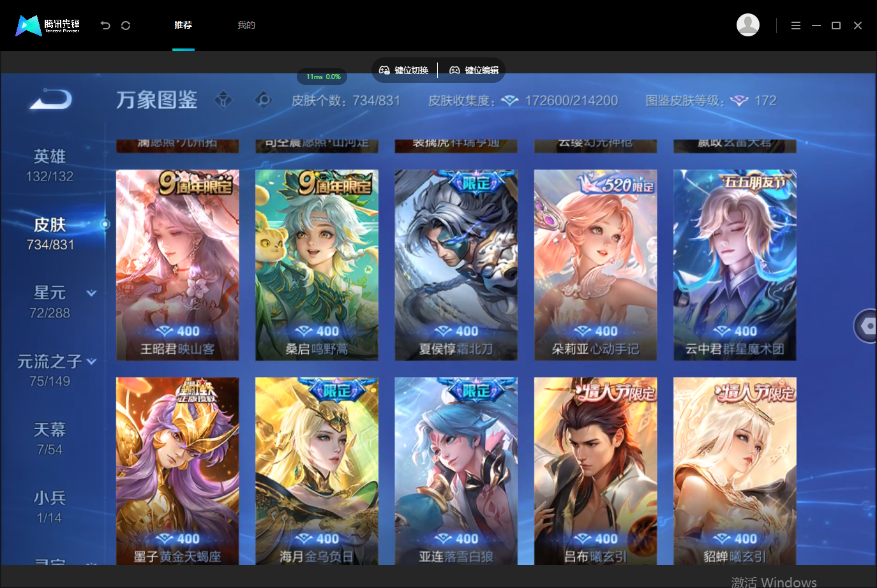877x588 pixels.
Task: Open the 夏侯惇 霜北刀 skin card
Action: coord(456,265)
